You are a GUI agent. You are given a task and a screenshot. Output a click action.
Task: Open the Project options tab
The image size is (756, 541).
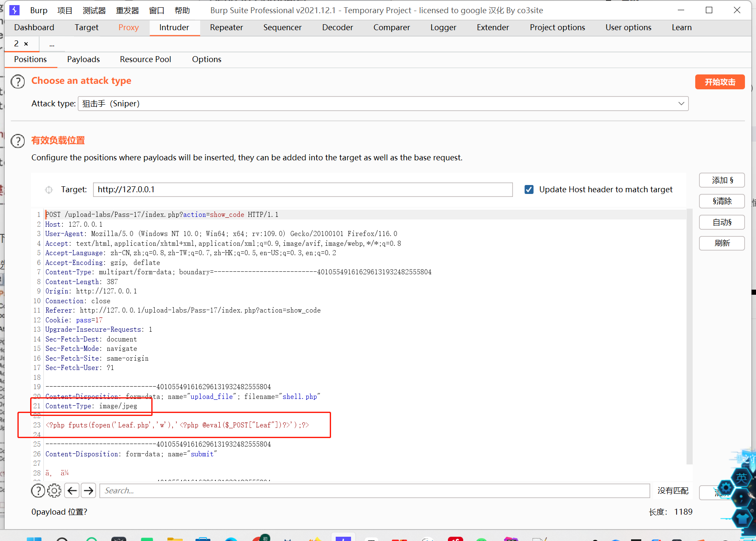coord(558,28)
